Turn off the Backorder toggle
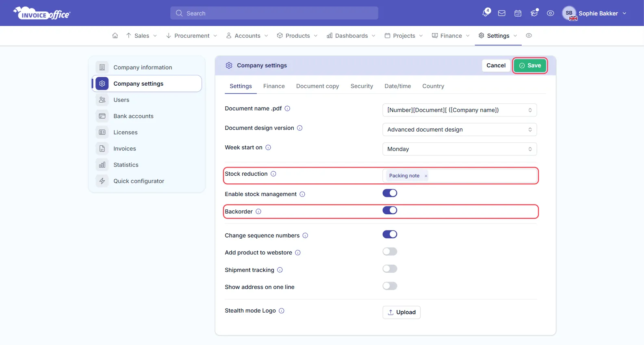Viewport: 644px width, 345px height. coord(390,210)
